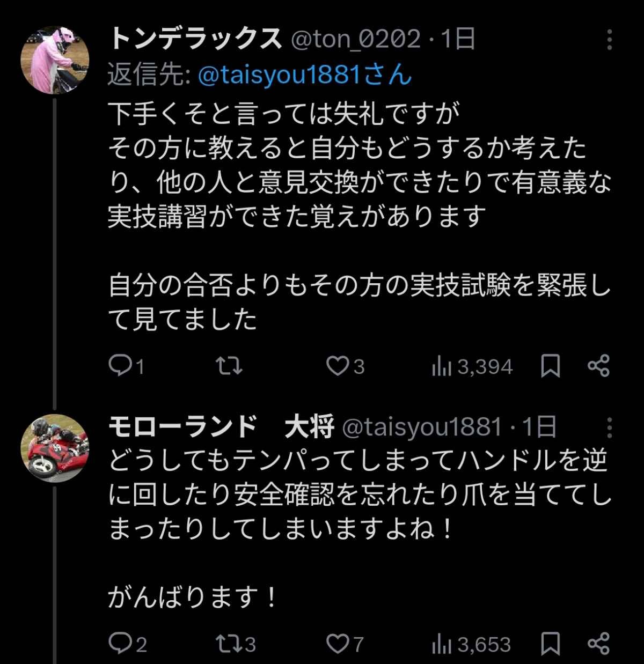Open more options for モローランド 大将's tweet
The height and width of the screenshot is (664, 644).
[x=609, y=427]
